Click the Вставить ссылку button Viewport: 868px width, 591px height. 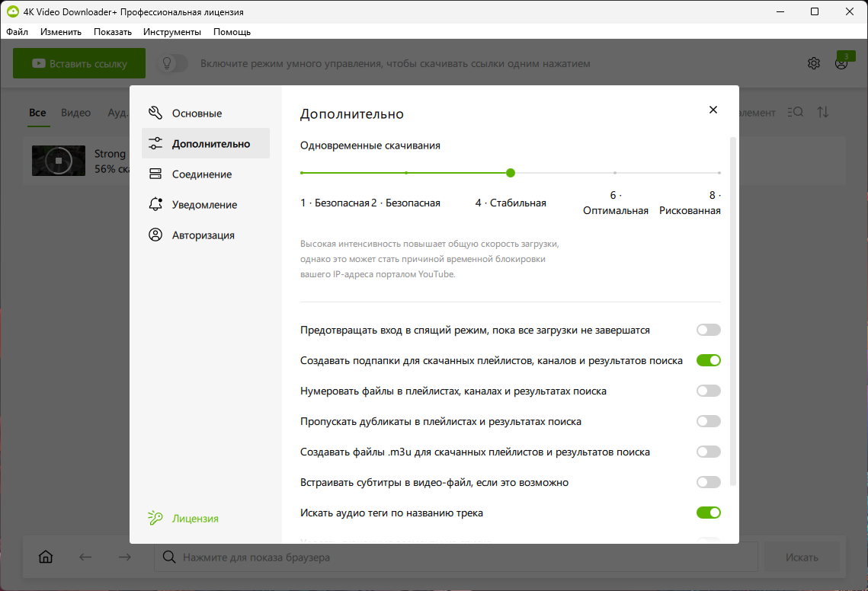(x=79, y=63)
